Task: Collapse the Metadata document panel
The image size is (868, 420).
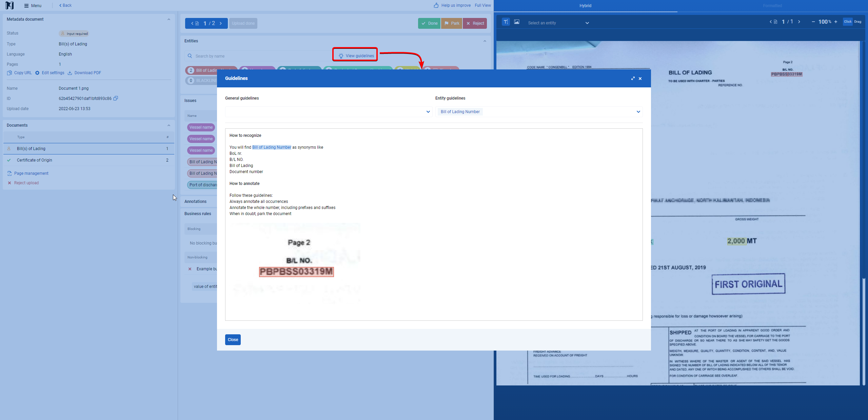Action: (169, 19)
